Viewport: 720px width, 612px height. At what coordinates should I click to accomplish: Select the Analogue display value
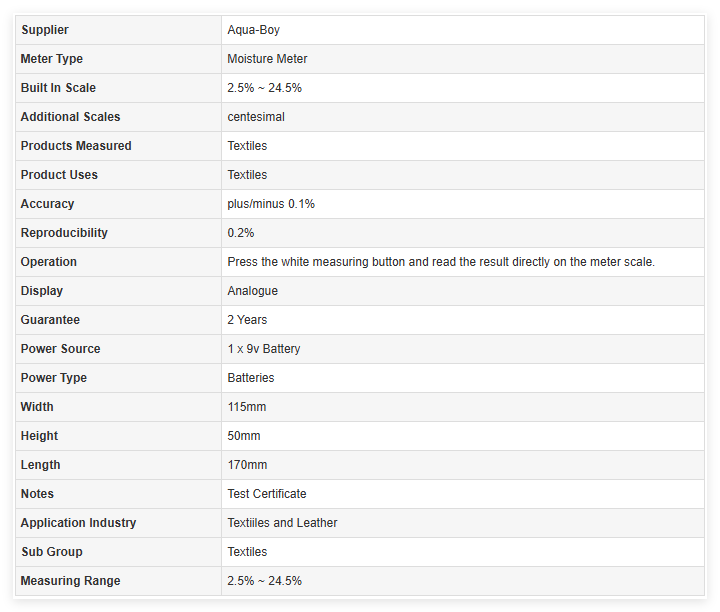[253, 291]
